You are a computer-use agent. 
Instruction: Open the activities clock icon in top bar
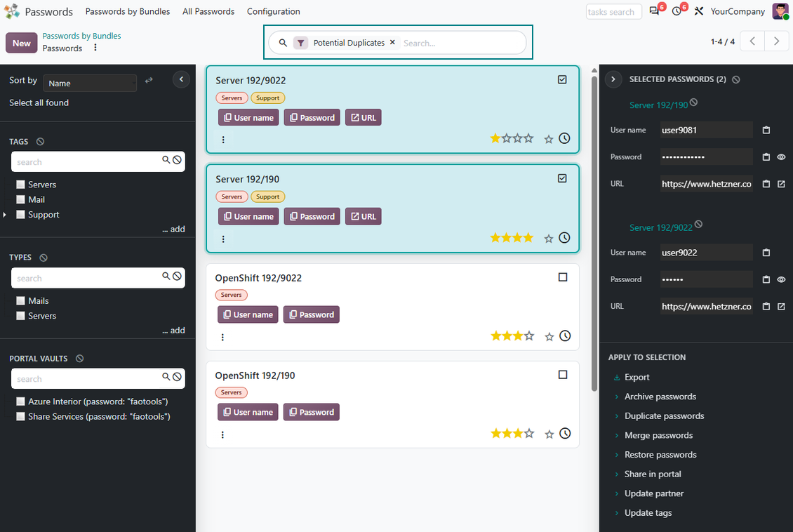(x=677, y=11)
